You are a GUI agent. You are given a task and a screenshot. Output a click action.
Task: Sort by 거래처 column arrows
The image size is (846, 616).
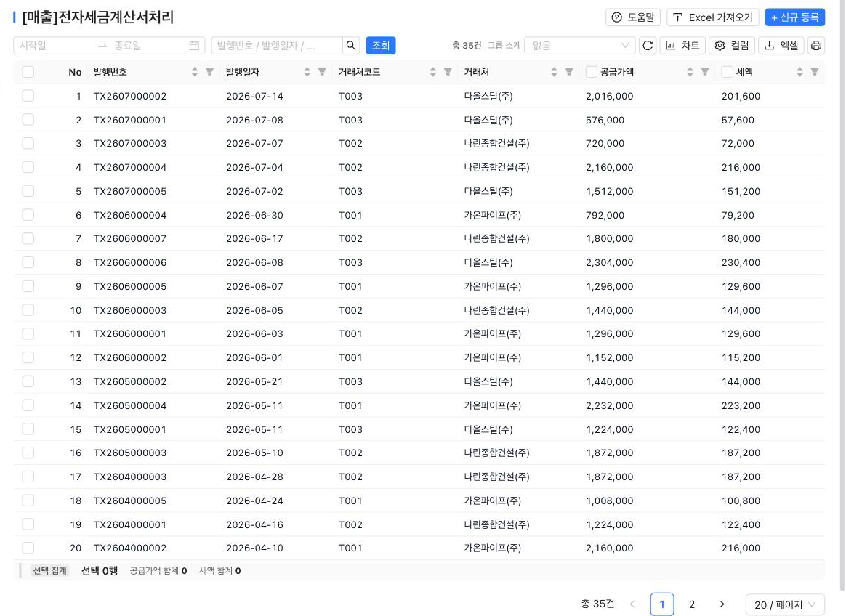[x=554, y=72]
